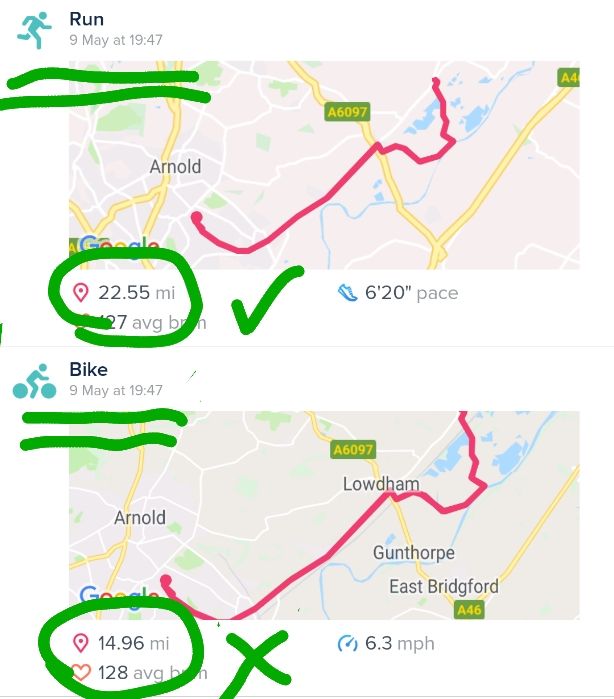Open the Bike activity title
Screen dimensions: 614x699
click(x=88, y=370)
